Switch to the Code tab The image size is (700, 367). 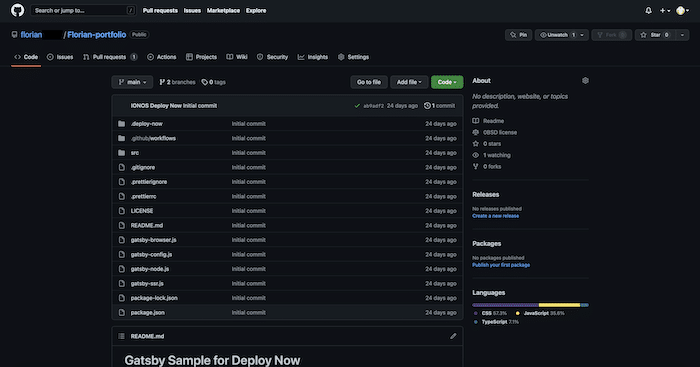26,57
